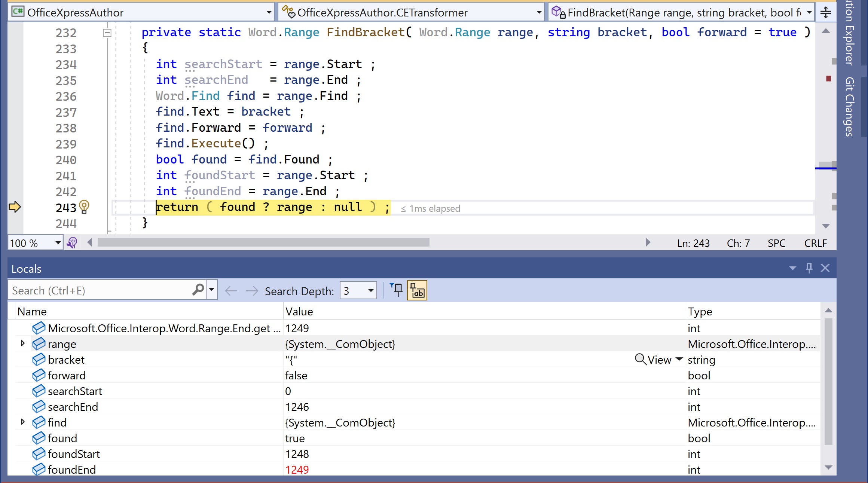Click the CRLF line ending indicator

click(816, 243)
